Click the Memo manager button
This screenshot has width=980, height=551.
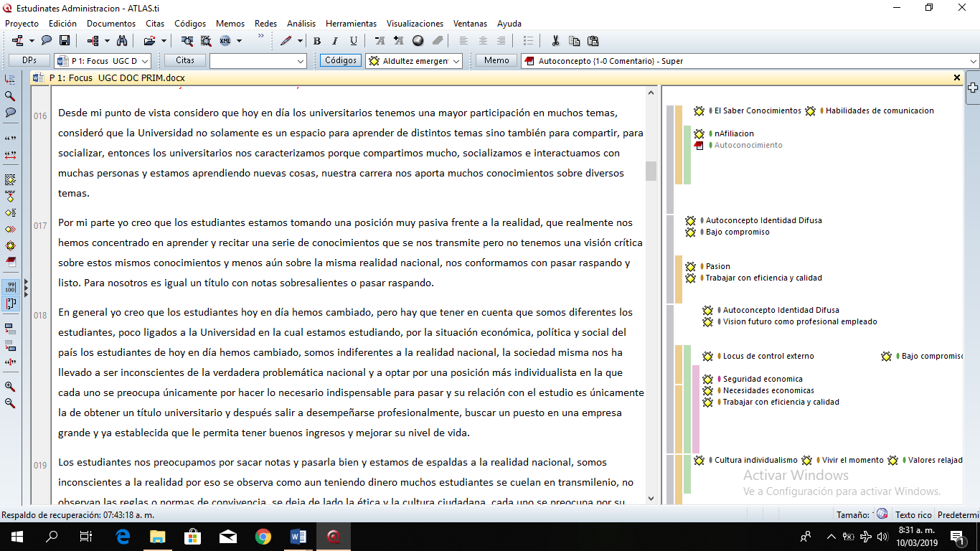pos(496,61)
